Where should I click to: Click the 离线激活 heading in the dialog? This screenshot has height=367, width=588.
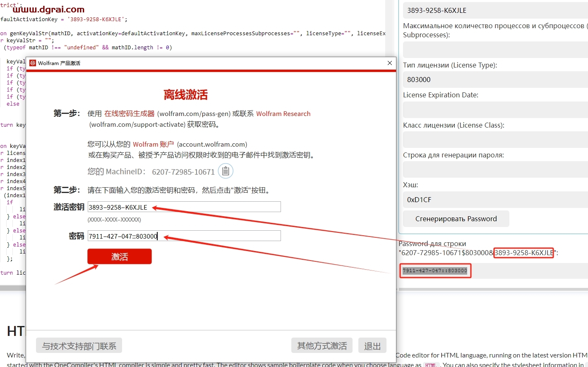click(x=185, y=95)
